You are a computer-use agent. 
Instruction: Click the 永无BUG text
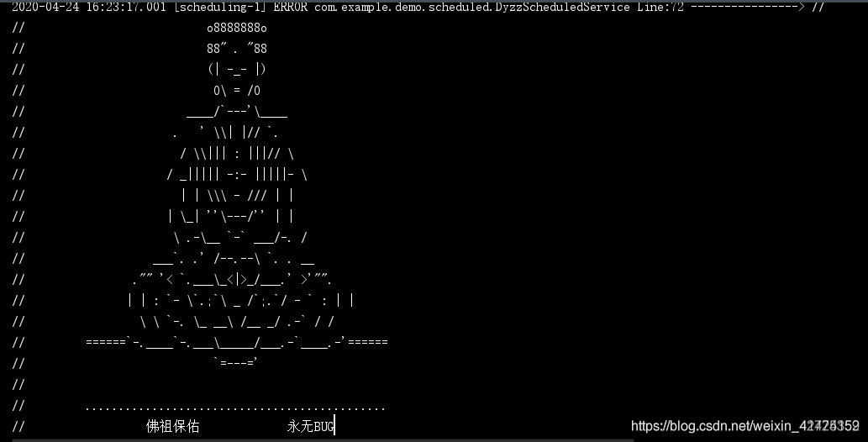(311, 426)
